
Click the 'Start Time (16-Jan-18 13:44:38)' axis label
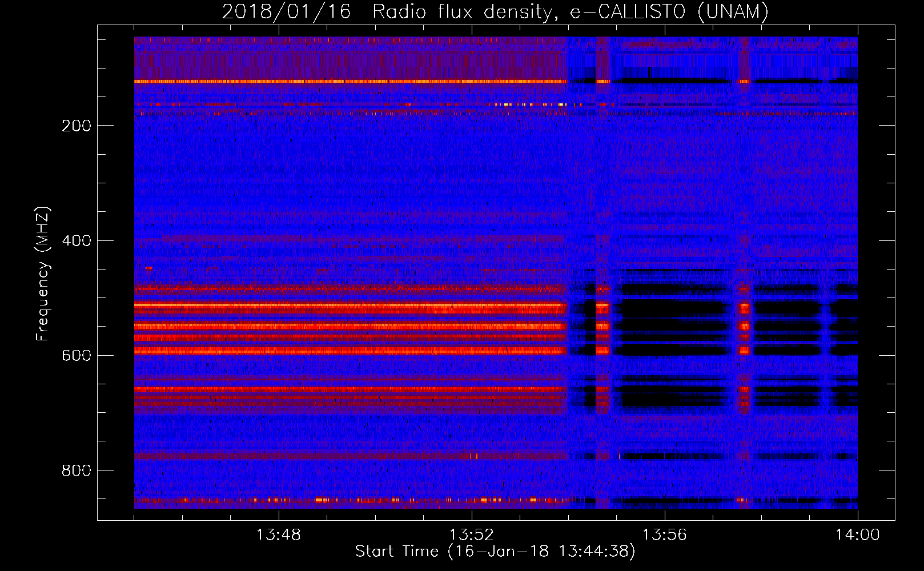(495, 552)
